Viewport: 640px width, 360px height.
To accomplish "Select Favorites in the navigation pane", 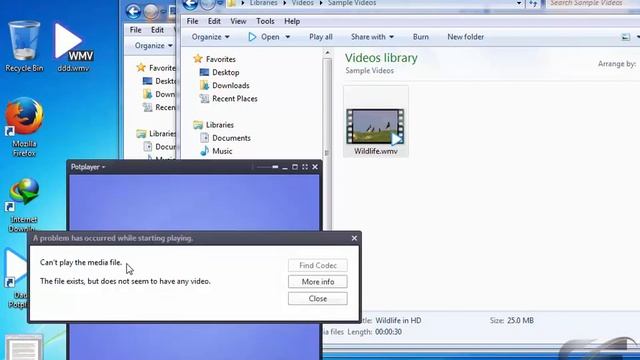I will (x=220, y=59).
